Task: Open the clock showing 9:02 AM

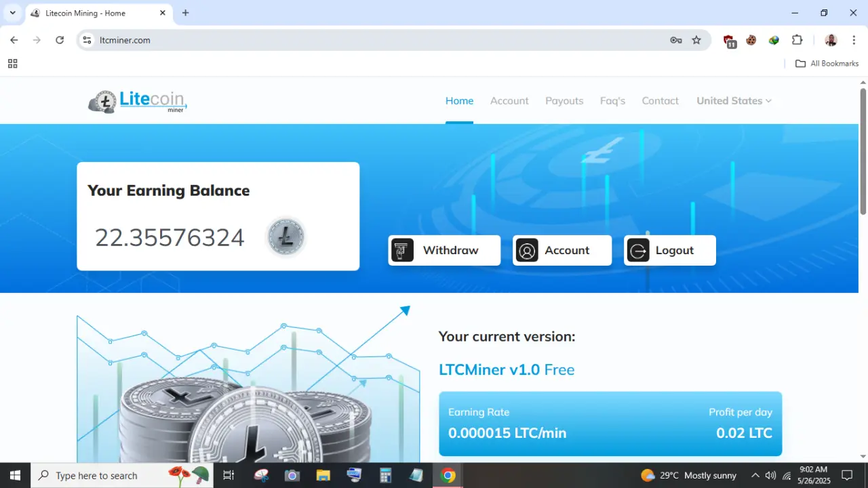Action: point(814,475)
